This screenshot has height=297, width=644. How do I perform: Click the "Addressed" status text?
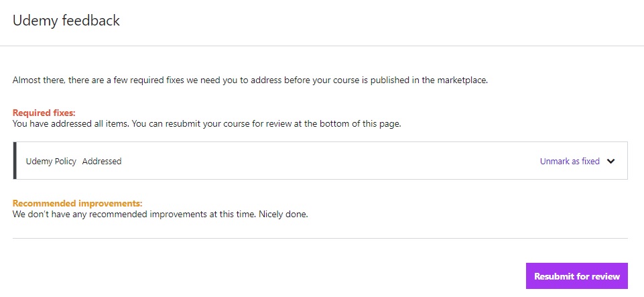(x=102, y=161)
